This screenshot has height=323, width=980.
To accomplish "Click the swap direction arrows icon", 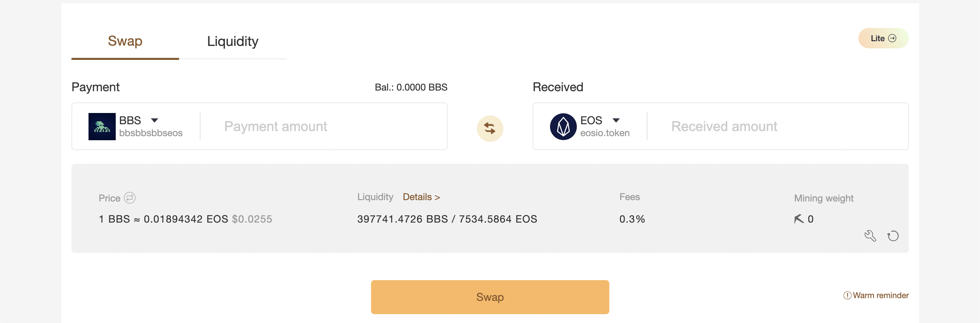I will [x=490, y=129].
